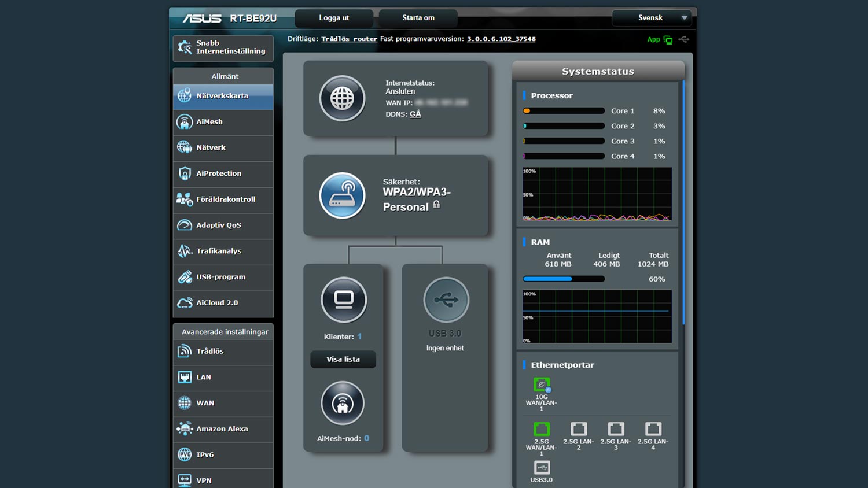
Task: Click the 10G WAN/LAN-1 port icon
Action: pos(542,385)
